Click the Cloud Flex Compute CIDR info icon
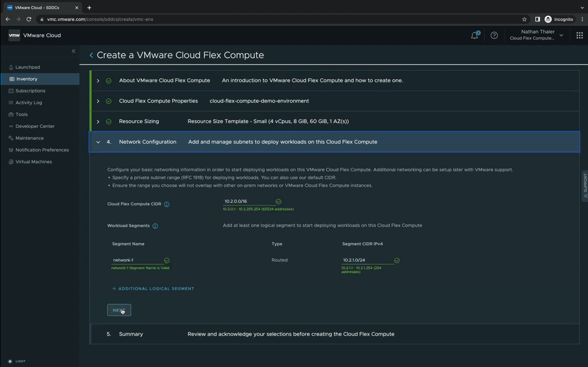The image size is (588, 367). pyautogui.click(x=167, y=204)
